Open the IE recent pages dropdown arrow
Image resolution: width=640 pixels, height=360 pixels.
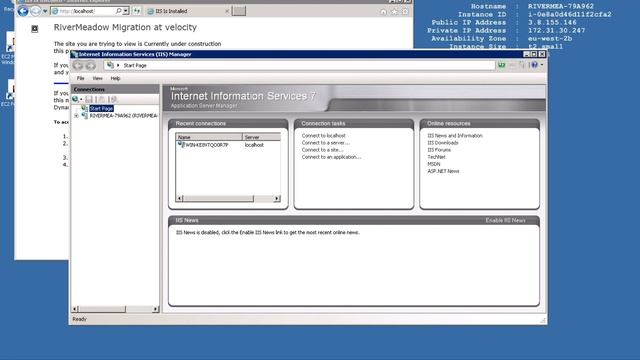click(45, 11)
